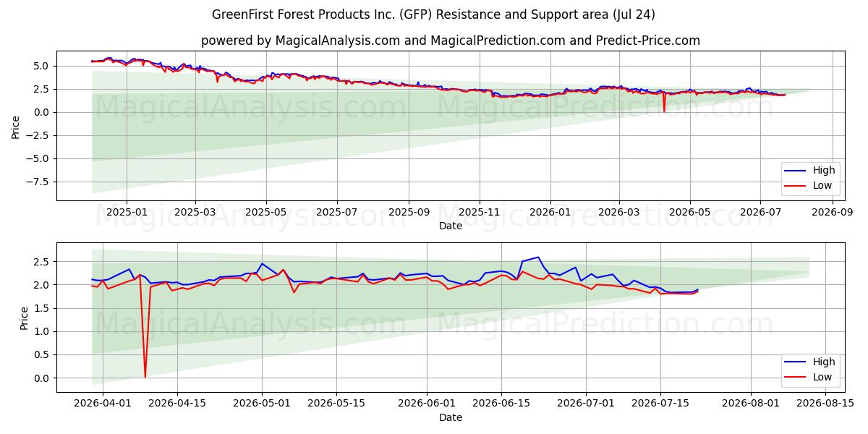Click the Date axis label under upper chart
Screen dimensions: 868x434
450,226
